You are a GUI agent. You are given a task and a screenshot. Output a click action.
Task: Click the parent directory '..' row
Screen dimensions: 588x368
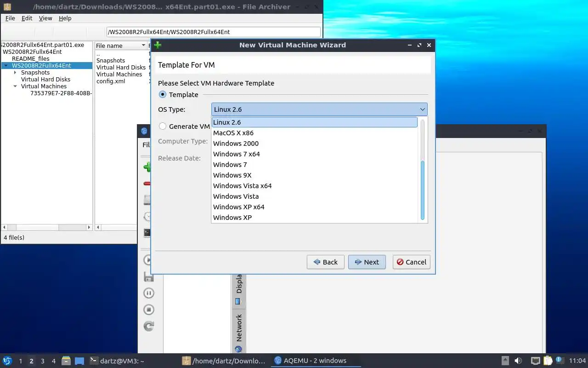click(x=98, y=54)
